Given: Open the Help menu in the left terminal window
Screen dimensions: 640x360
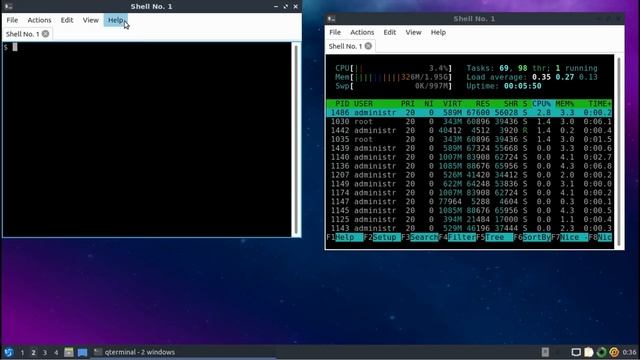Looking at the screenshot, I should 116,20.
